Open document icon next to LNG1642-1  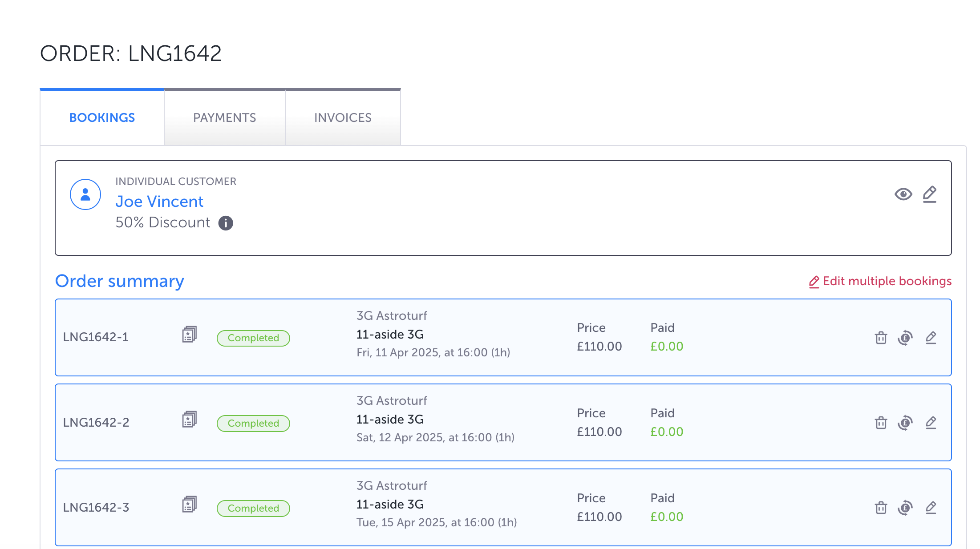[189, 335]
